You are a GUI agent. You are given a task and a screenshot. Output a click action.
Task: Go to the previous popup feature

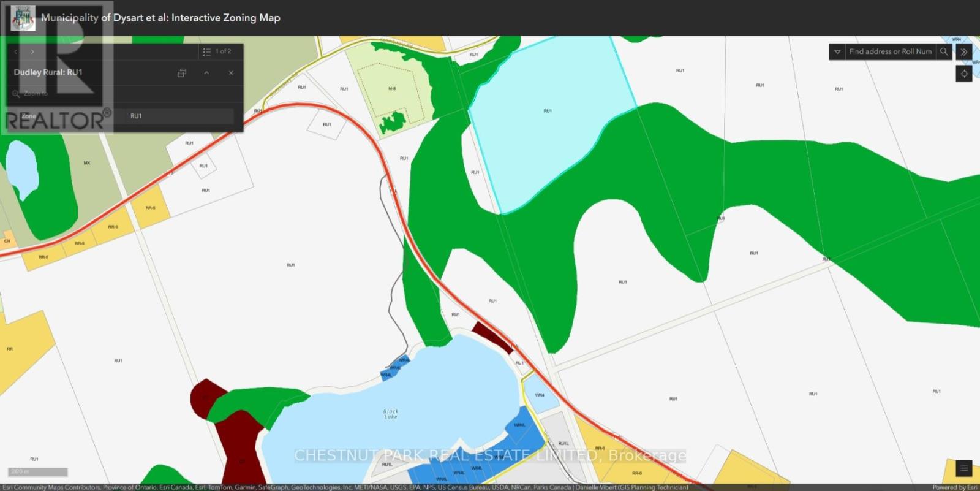coord(15,52)
